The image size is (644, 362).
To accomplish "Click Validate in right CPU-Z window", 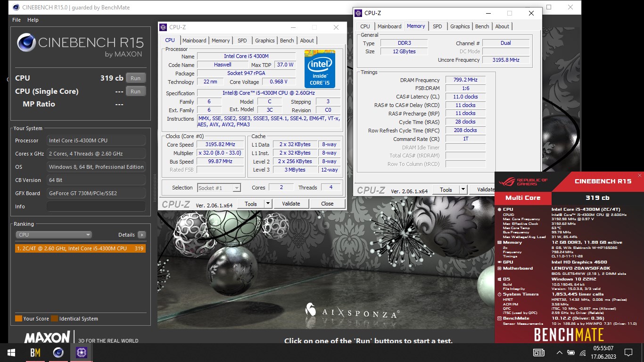I will click(482, 189).
